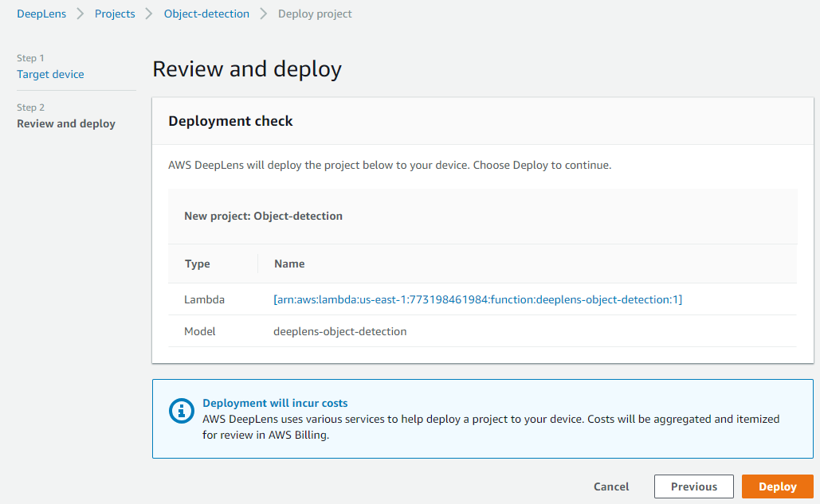Click the Type column header
Screen dimensions: 820x504
coord(198,264)
